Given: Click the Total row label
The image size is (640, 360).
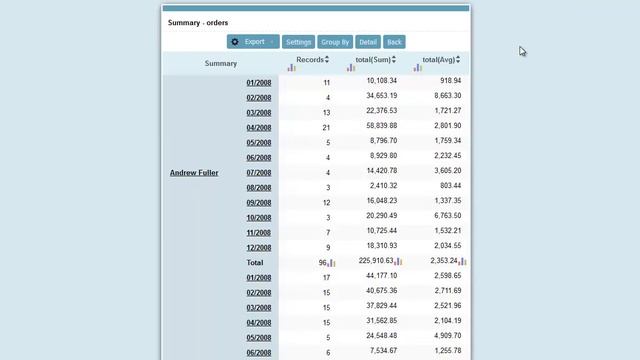Looking at the screenshot, I should point(255,263).
